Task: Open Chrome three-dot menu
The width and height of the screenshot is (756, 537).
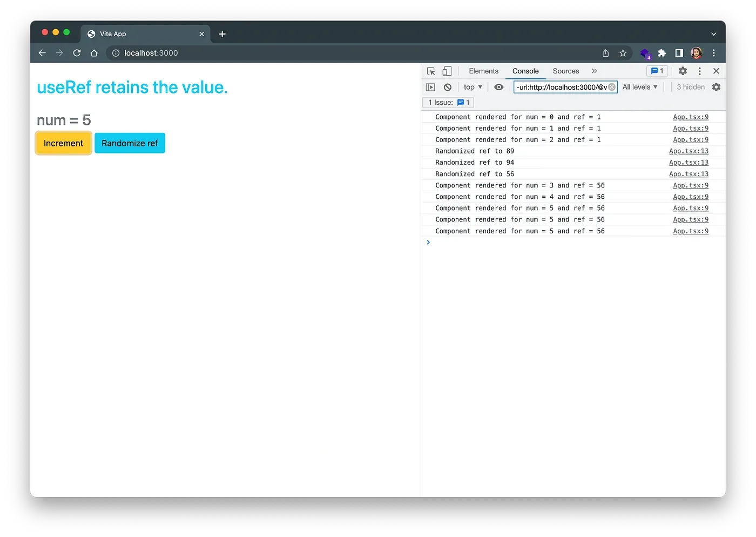Action: (714, 53)
